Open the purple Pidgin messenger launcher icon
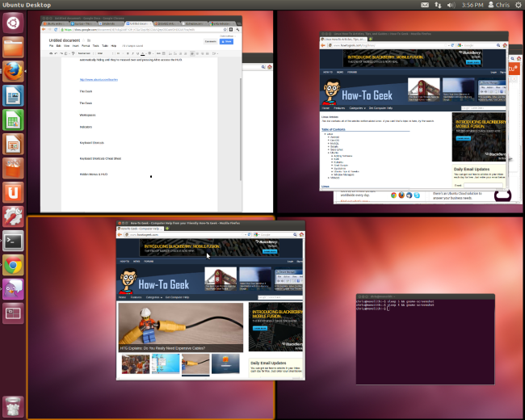 click(13, 289)
